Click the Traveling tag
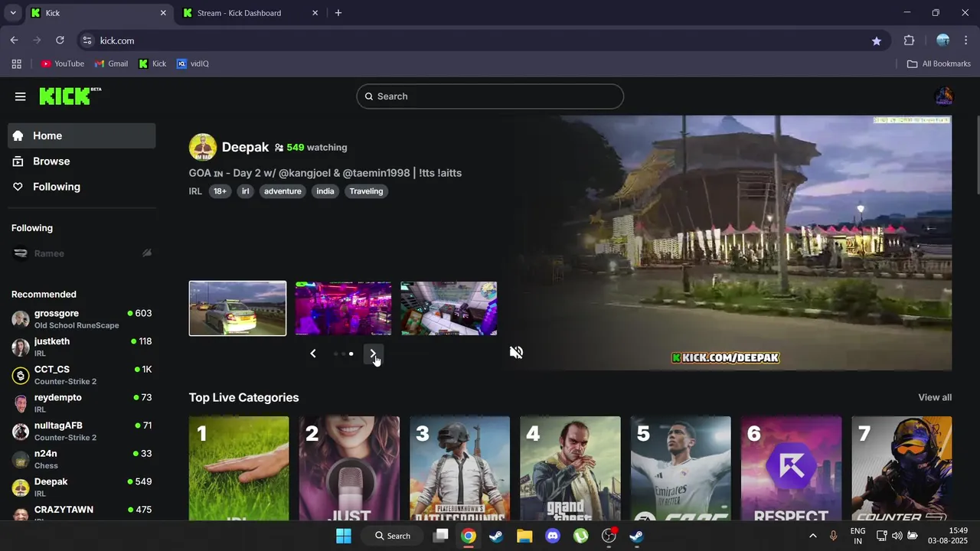 (x=366, y=191)
